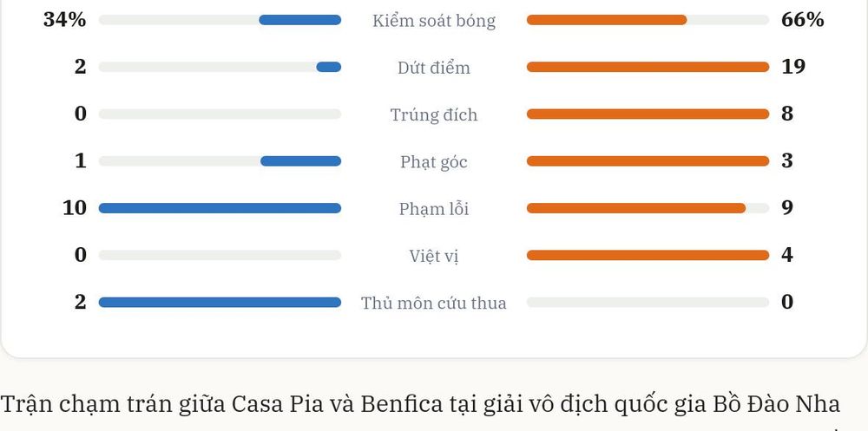This screenshot has height=431, width=868.
Task: Click the orange Phạm lỗi bar
Action: point(636,208)
